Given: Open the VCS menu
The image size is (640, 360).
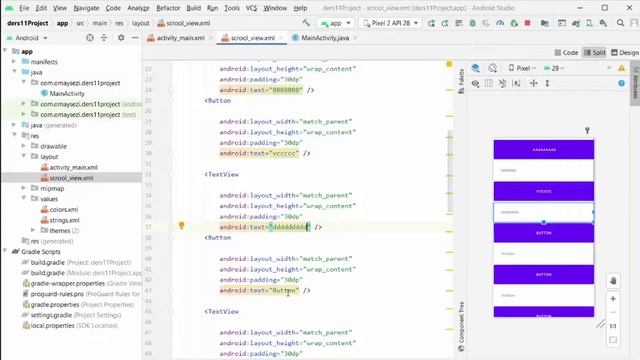Looking at the screenshot, I should coord(251,8).
